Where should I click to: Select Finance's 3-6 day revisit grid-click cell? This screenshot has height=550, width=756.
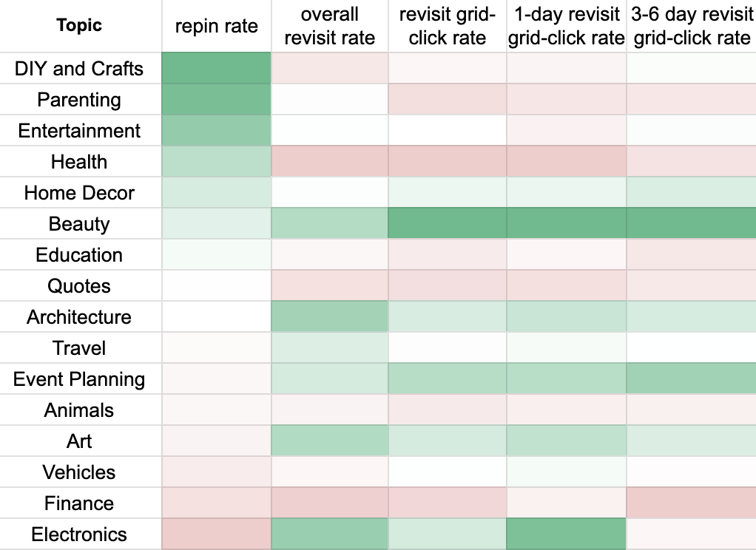coord(692,503)
